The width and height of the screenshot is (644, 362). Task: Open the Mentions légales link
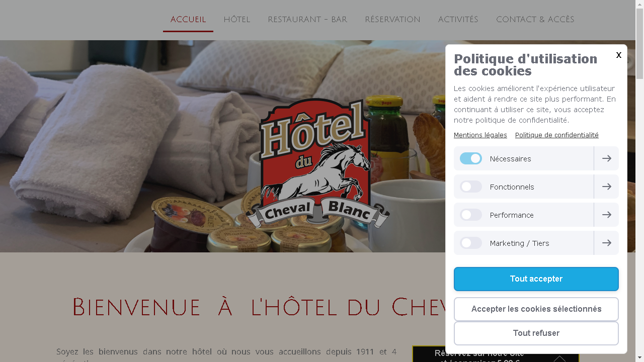pos(480,135)
